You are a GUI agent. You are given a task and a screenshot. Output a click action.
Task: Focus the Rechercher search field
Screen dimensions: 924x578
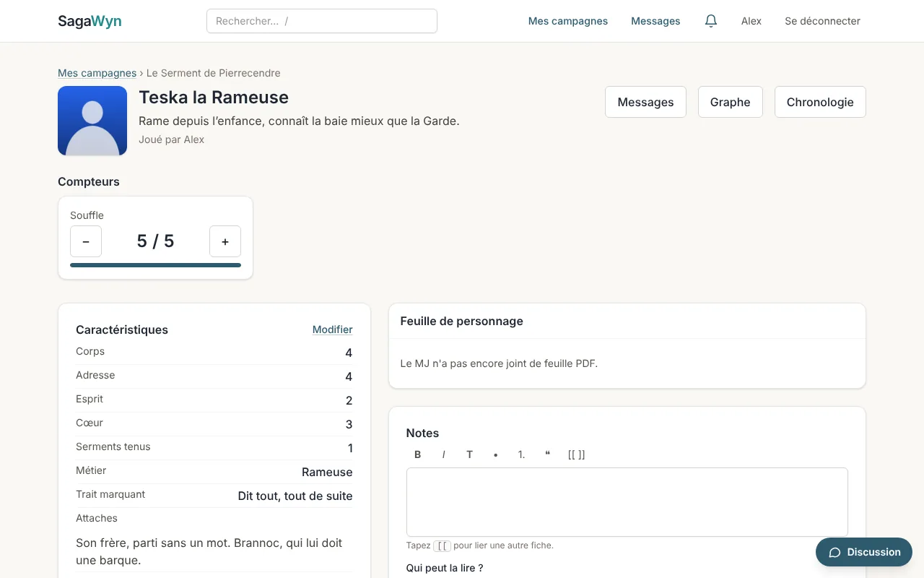(322, 21)
